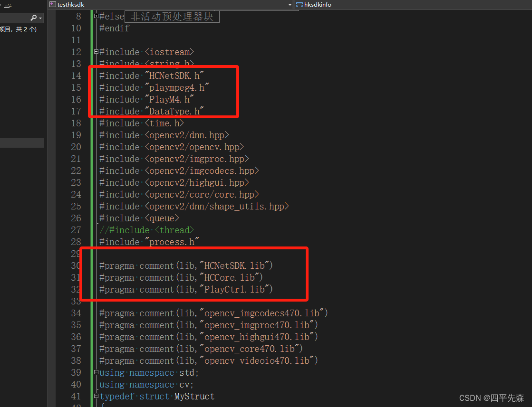
Task: Click the hksdkinfo struct icon
Action: point(300,4)
